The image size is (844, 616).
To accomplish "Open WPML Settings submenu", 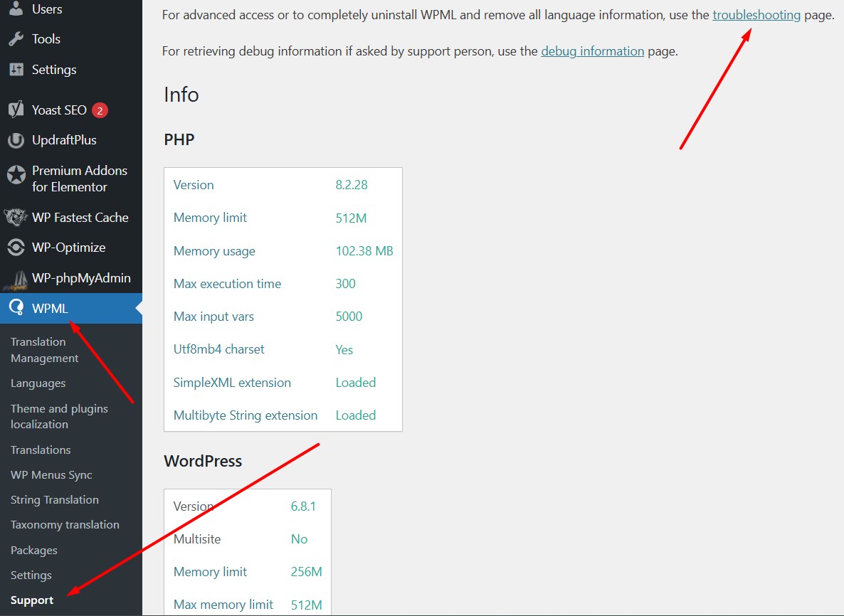I will [x=31, y=575].
